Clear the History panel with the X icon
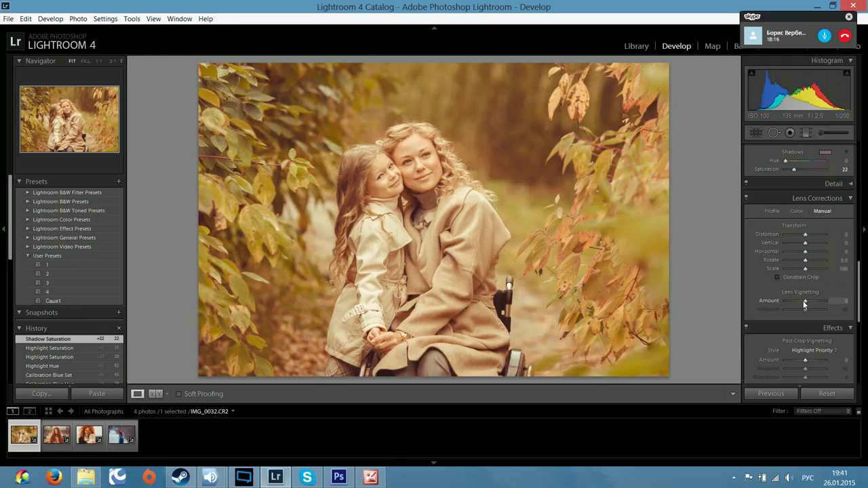 (x=119, y=328)
